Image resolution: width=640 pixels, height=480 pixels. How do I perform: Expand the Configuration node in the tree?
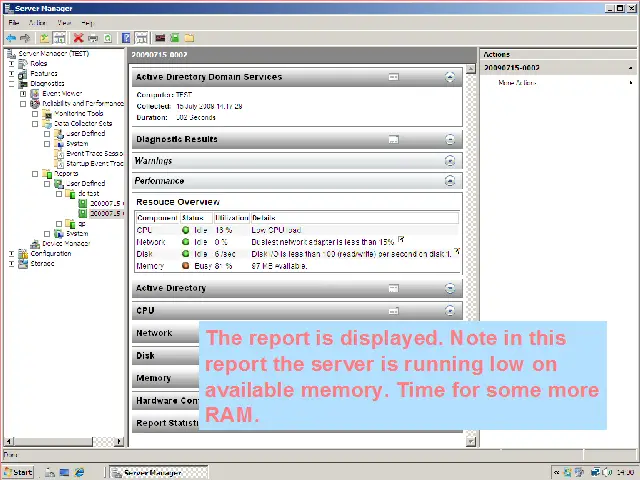tap(11, 254)
